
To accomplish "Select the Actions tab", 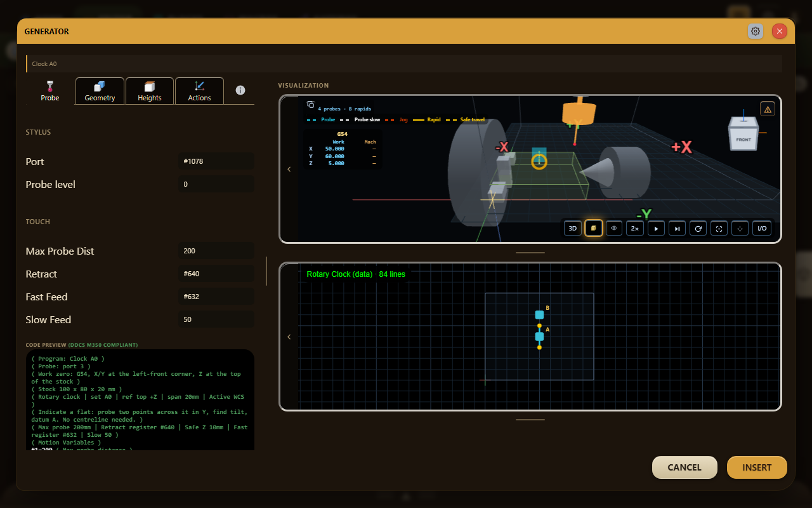I will tap(199, 91).
